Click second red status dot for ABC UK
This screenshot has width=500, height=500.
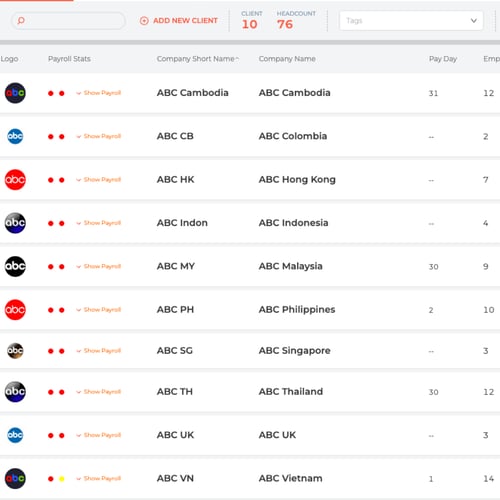tap(62, 435)
